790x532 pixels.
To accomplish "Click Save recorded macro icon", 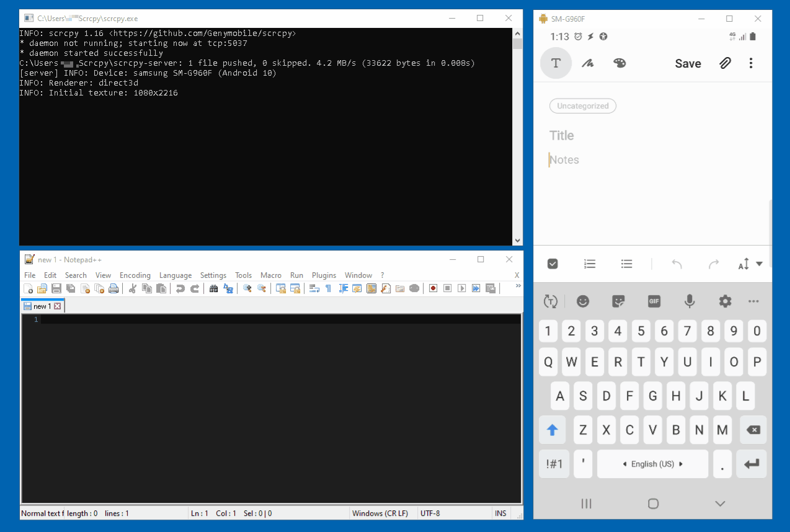I will click(490, 288).
